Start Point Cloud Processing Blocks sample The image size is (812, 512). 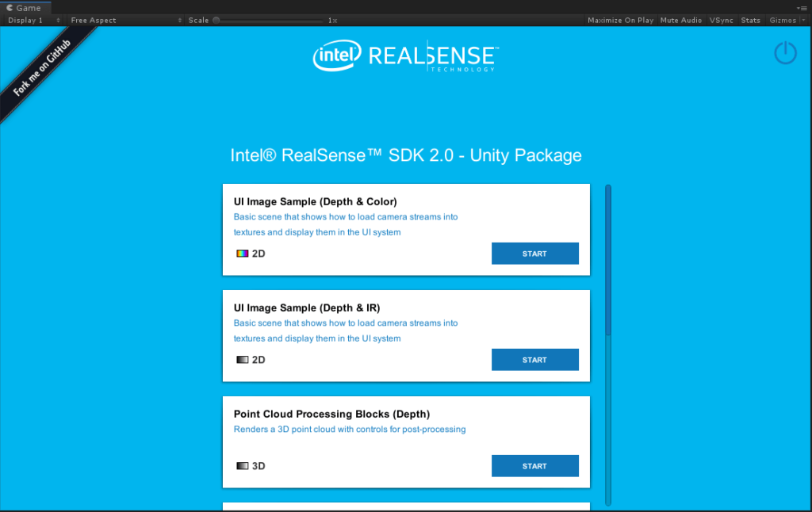[x=535, y=466]
